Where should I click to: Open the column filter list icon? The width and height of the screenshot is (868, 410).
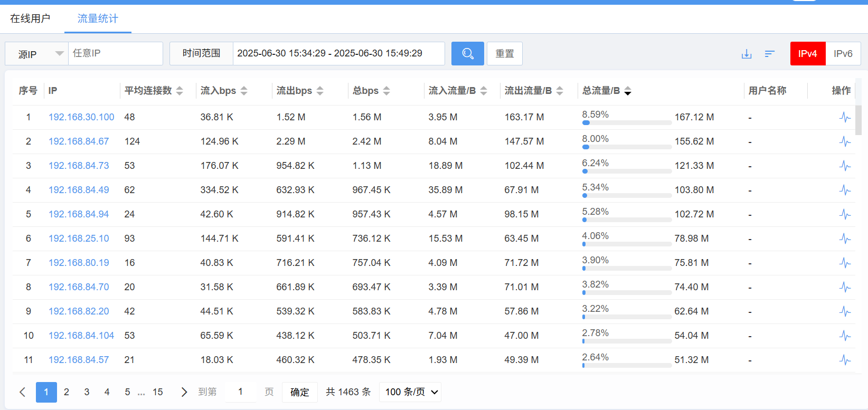(770, 54)
